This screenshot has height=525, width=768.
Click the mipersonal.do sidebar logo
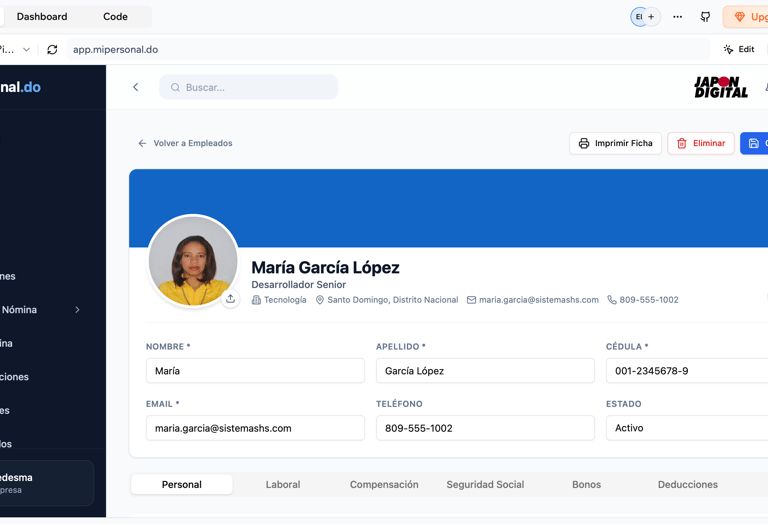coord(21,87)
